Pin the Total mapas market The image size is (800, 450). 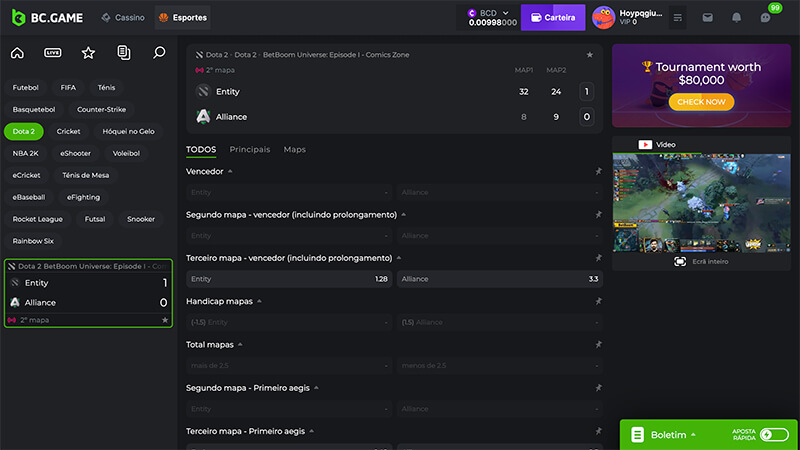598,345
